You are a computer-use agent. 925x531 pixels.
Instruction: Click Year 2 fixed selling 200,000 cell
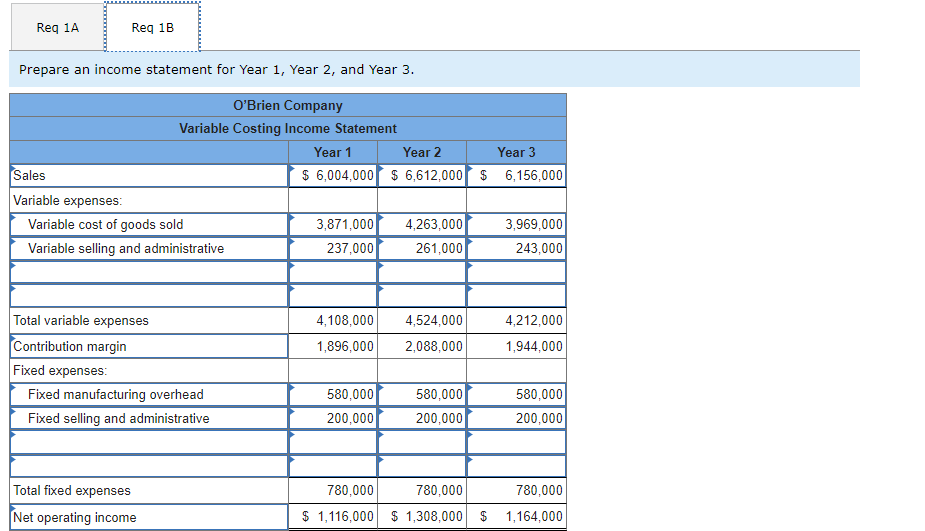422,418
